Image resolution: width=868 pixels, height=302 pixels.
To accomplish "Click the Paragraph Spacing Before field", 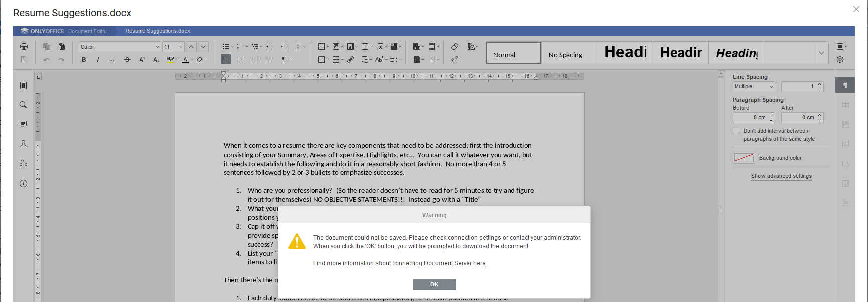I will [754, 118].
